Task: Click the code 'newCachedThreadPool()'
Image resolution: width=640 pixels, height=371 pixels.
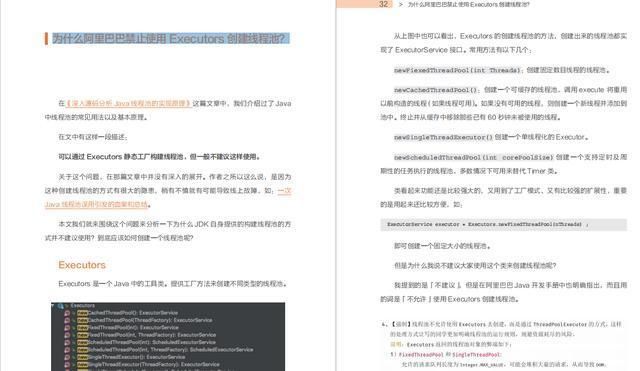Action: [437, 90]
